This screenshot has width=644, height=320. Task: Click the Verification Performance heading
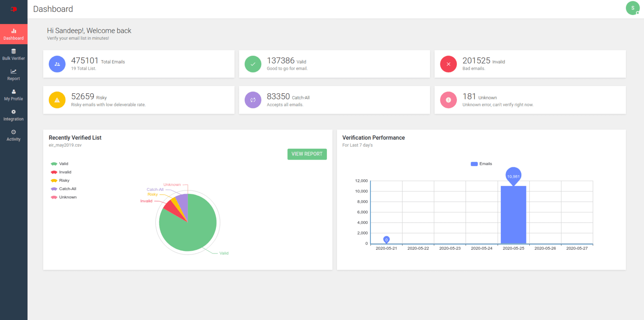pyautogui.click(x=374, y=137)
